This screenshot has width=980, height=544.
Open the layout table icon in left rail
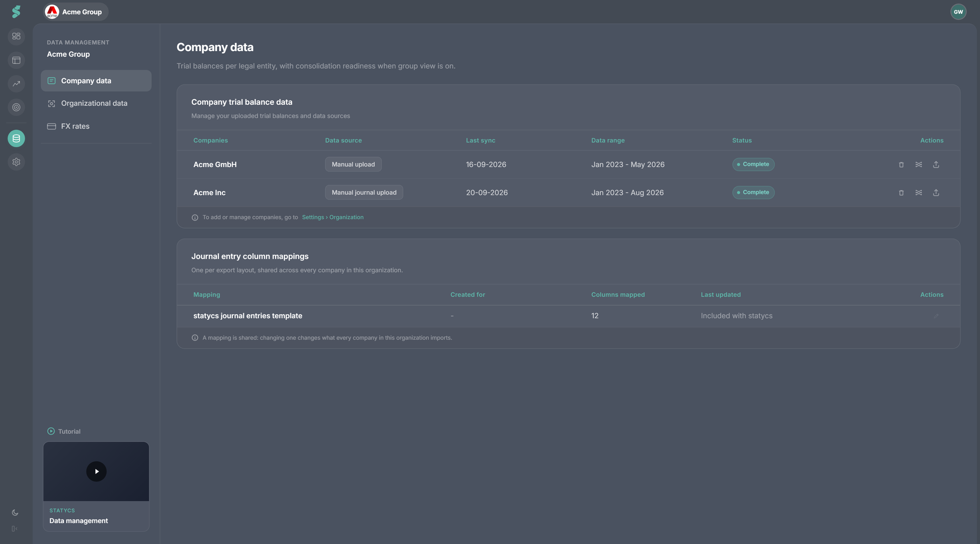(x=16, y=60)
